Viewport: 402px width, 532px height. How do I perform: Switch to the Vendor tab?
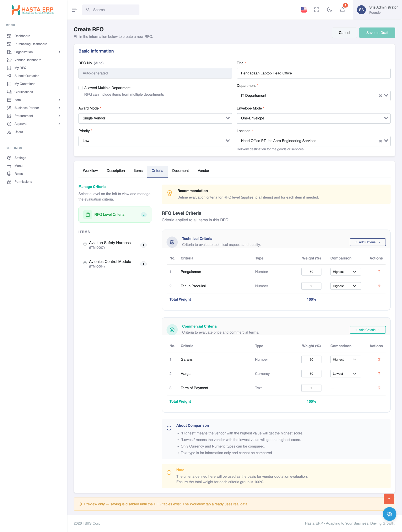[203, 171]
